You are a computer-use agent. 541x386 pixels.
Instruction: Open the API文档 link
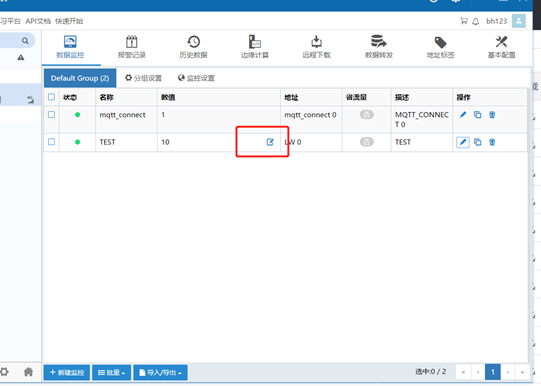(38, 21)
